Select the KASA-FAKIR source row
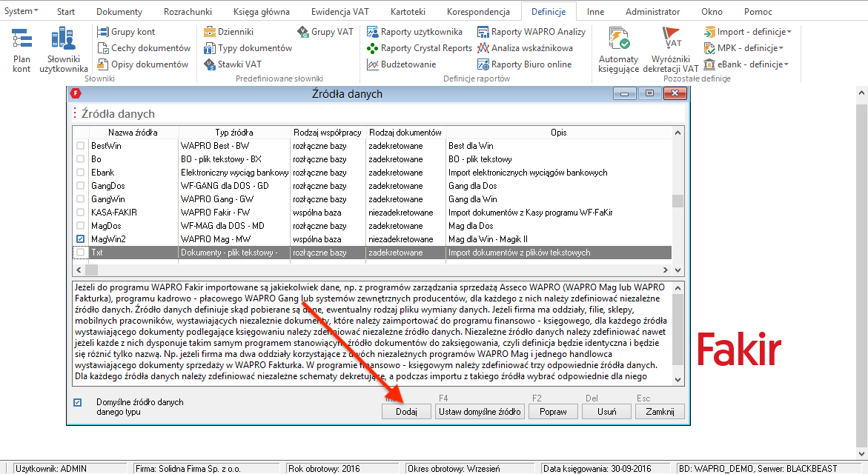 [x=113, y=213]
